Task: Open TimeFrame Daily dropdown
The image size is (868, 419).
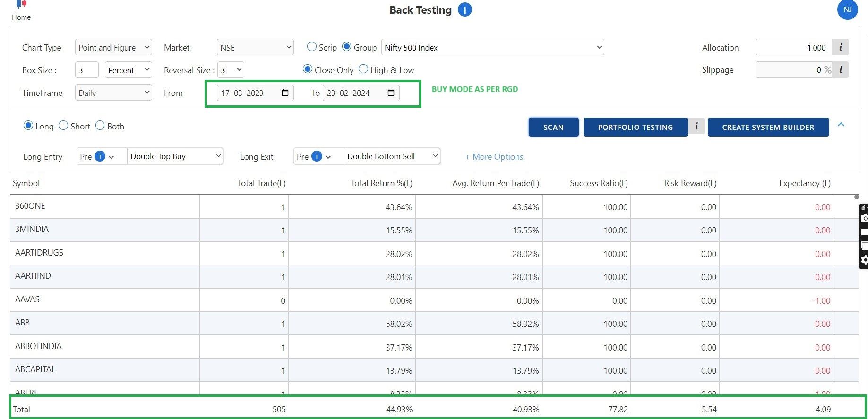Action: [113, 93]
